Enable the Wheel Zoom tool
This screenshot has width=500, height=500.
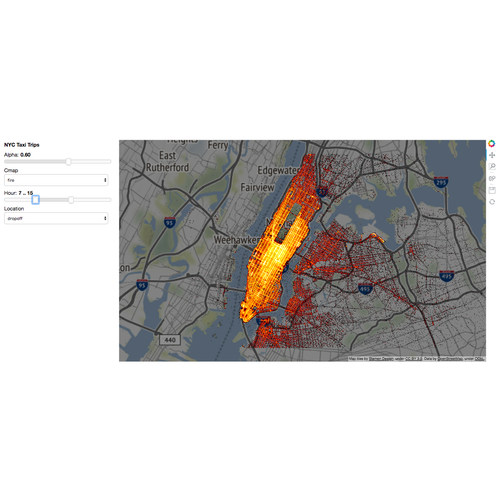pyautogui.click(x=492, y=178)
